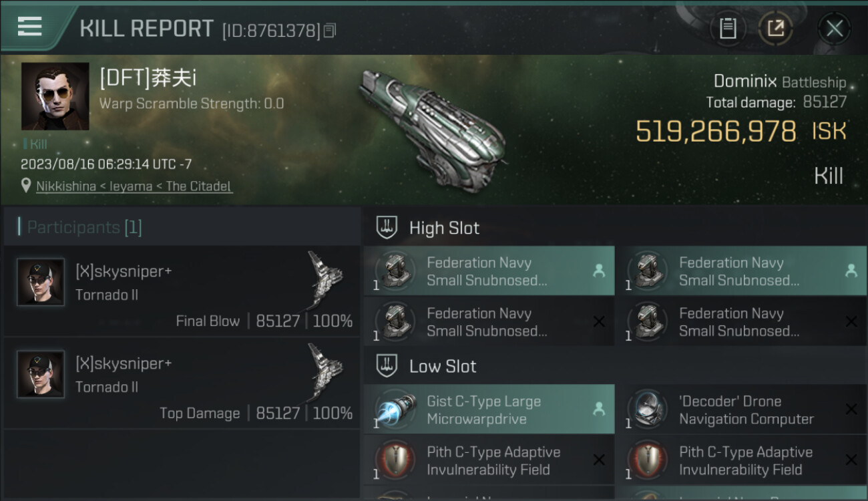This screenshot has height=501, width=868.
Task: Click the High Slot section header
Action: click(x=444, y=228)
